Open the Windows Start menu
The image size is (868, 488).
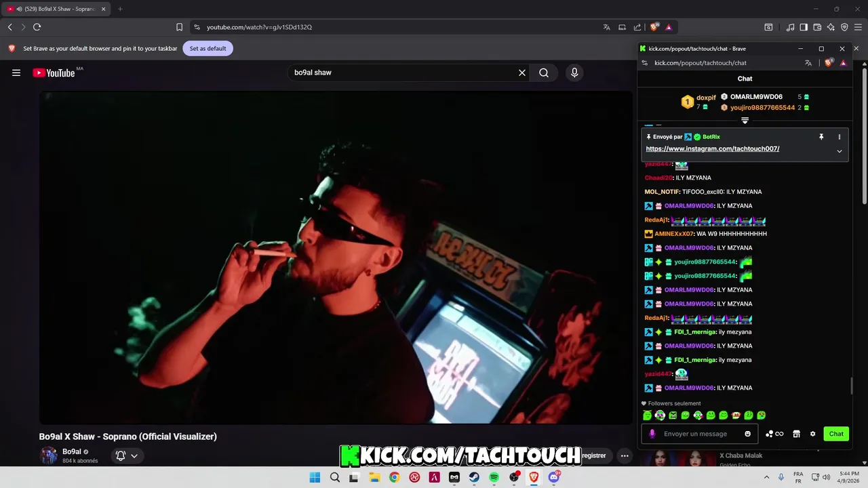[x=315, y=477]
